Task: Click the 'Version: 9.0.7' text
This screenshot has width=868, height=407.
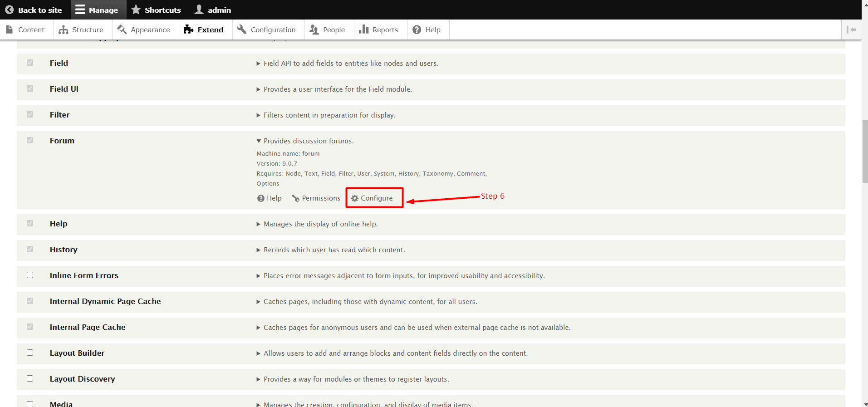Action: [x=277, y=164]
